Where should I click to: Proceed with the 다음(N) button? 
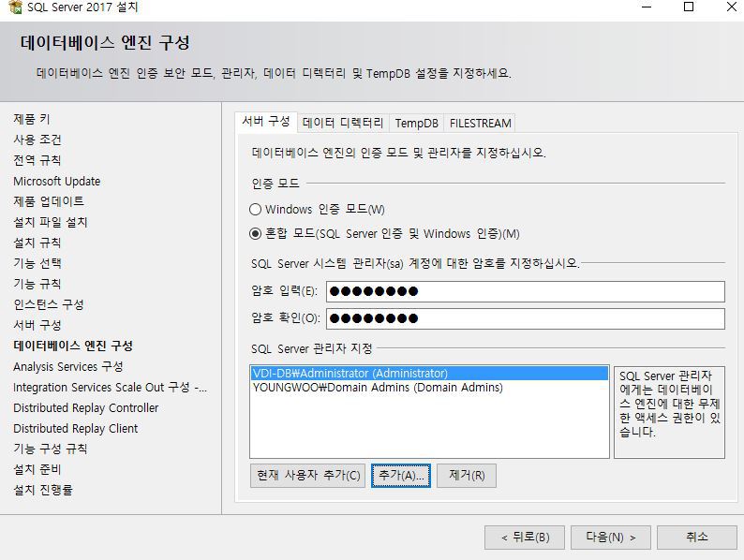point(611,538)
